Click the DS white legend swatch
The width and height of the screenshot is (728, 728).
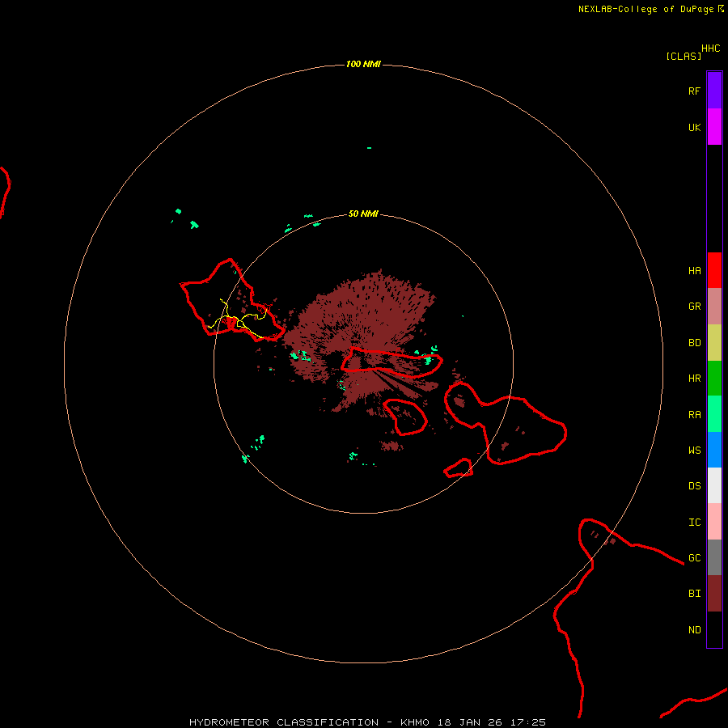tap(714, 485)
